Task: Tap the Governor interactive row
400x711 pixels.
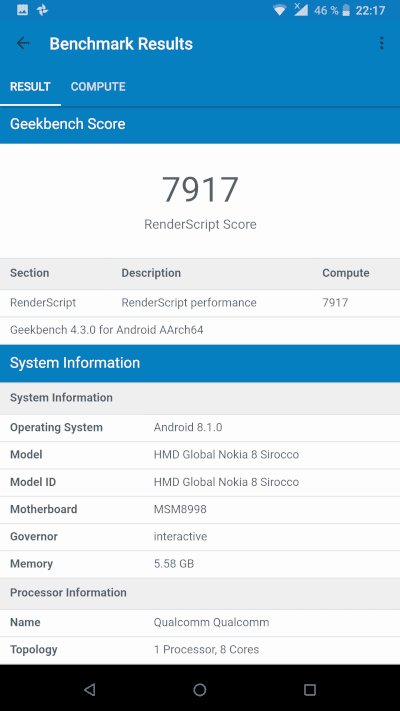Action: (x=200, y=536)
